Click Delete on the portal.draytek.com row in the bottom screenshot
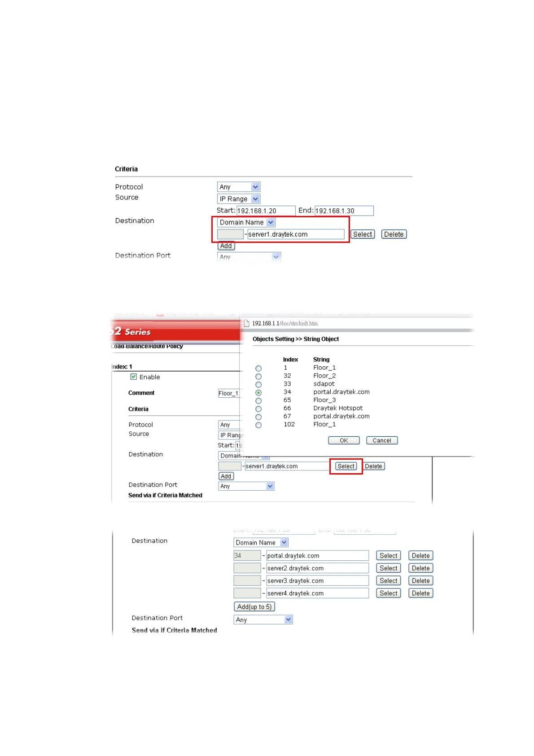Viewport: 534px width, 756px height. pos(421,556)
